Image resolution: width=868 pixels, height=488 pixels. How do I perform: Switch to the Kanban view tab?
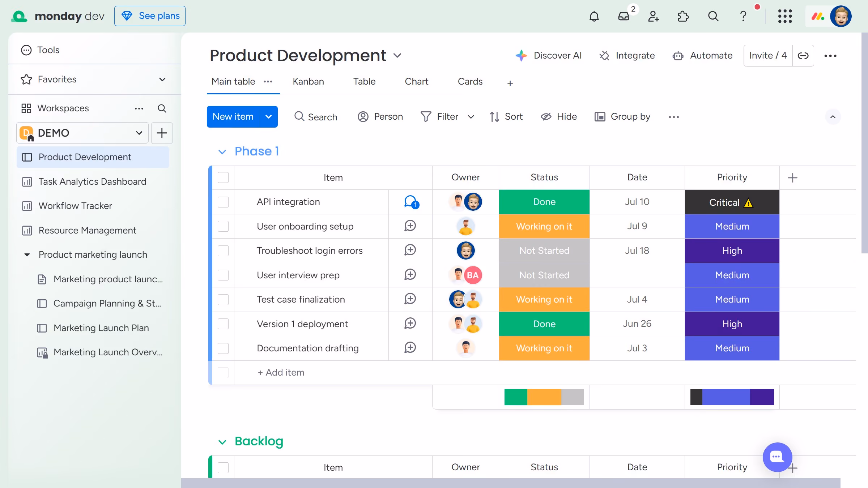coord(308,82)
